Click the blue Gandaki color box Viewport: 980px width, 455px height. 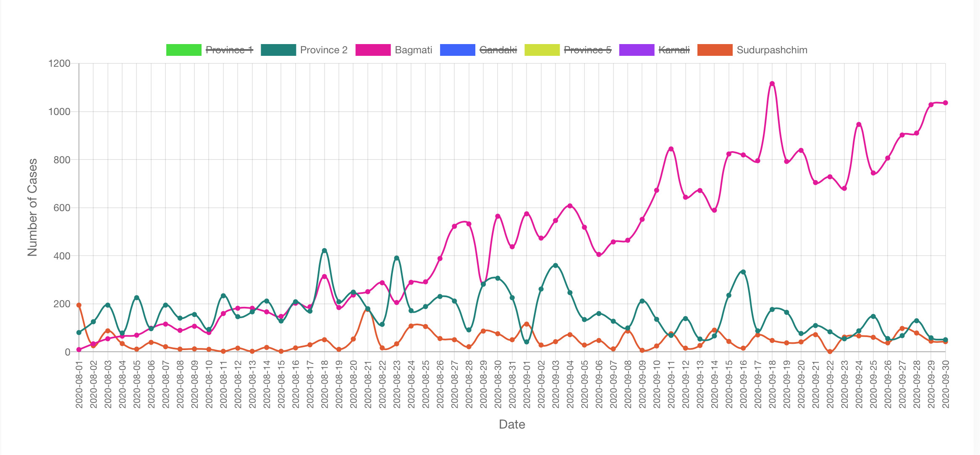tap(458, 50)
